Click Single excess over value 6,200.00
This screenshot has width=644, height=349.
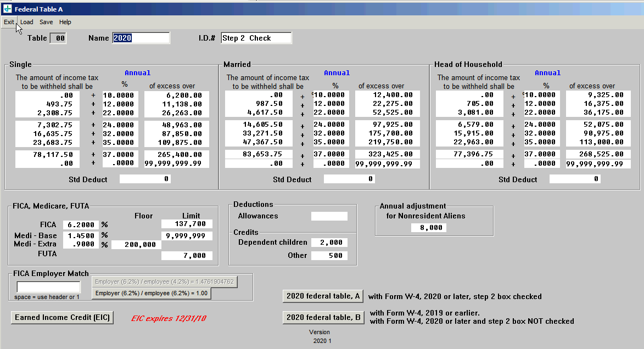click(177, 95)
